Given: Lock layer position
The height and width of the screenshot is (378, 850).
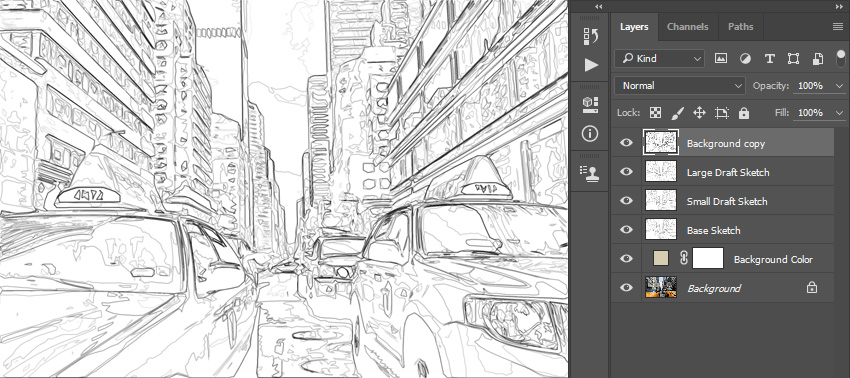Looking at the screenshot, I should (699, 113).
